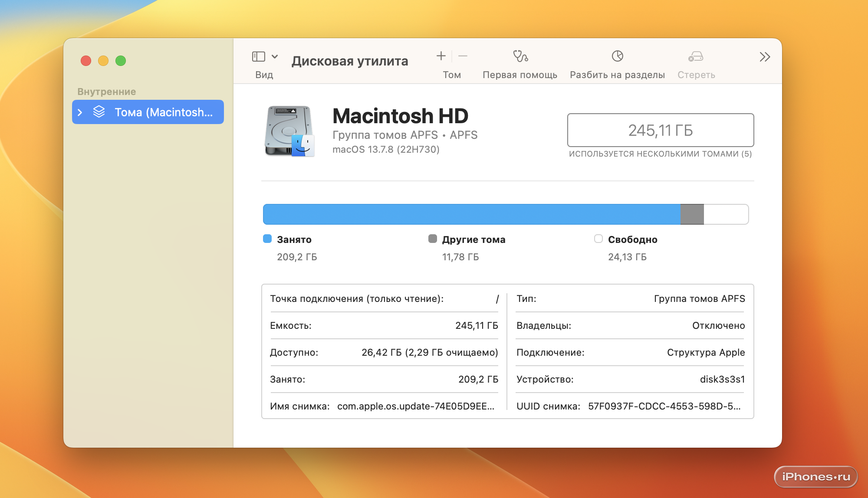Click the white free-space segment of usage bar
This screenshot has height=498, width=868.
(726, 214)
